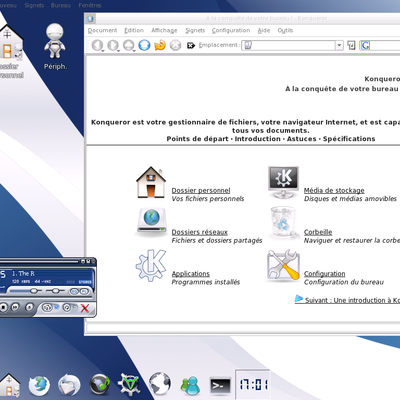Click the Go icon next to location bar
This screenshot has height=400, width=400.
click(x=351, y=45)
